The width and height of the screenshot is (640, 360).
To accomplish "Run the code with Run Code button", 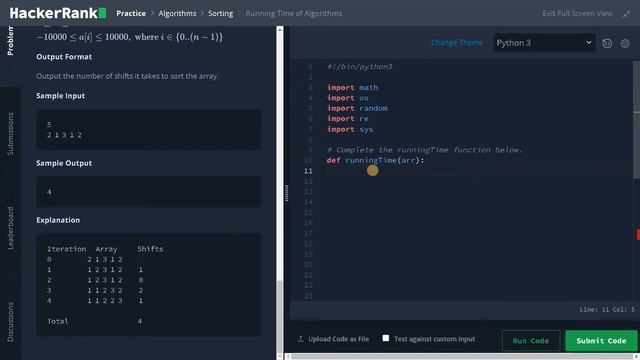I will (x=531, y=340).
